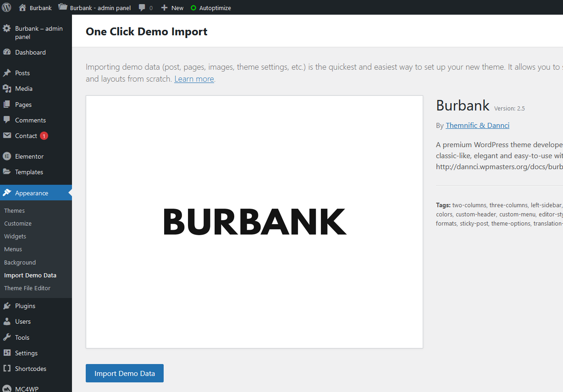Viewport: 563px width, 392px height.
Task: Select Themes under Appearance
Action: (15, 210)
